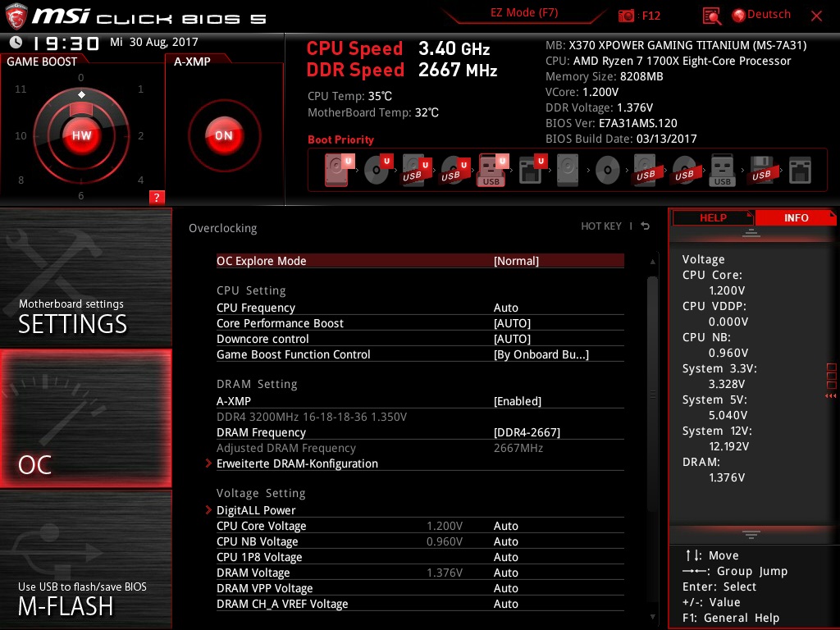Screen dimensions: 840x630
Task: Exit BIOS with the red X icon
Action: [816, 16]
